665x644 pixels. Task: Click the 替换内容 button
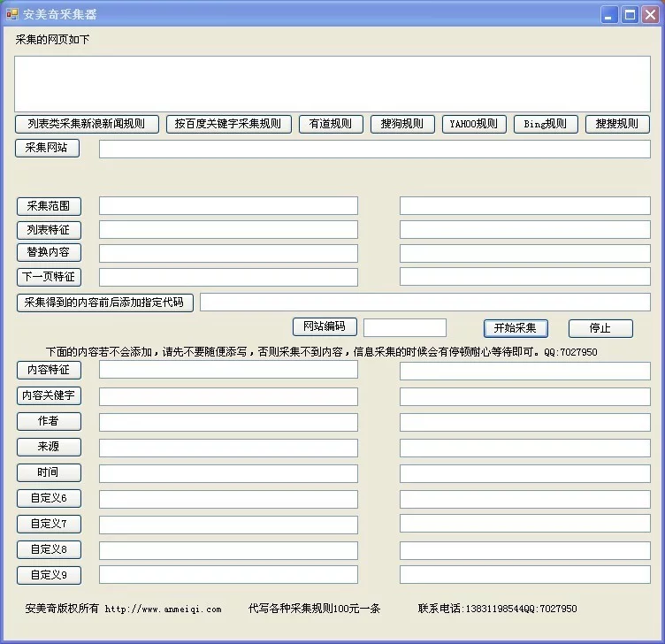point(49,252)
